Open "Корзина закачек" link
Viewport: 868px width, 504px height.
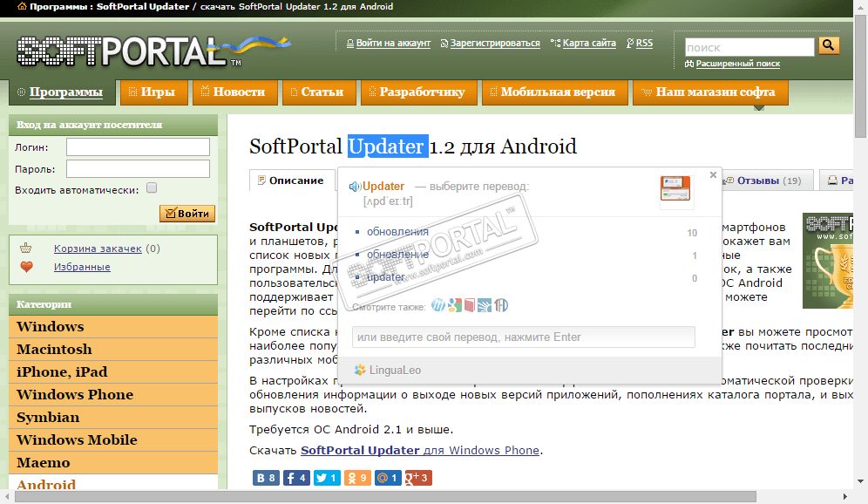98,249
